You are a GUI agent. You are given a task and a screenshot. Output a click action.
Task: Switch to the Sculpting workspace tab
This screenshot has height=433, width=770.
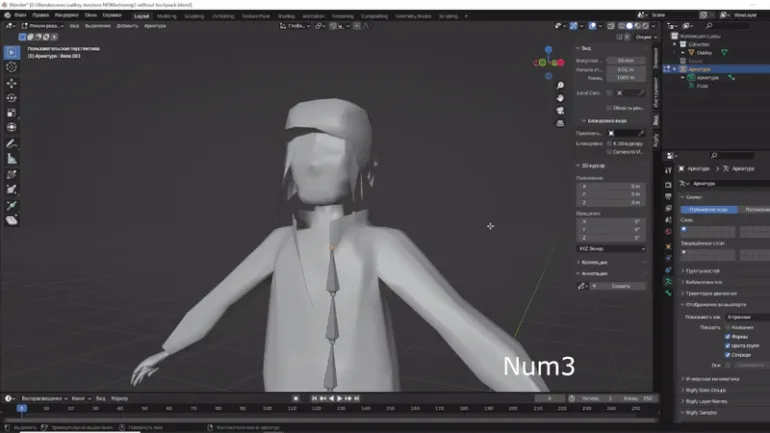194,16
